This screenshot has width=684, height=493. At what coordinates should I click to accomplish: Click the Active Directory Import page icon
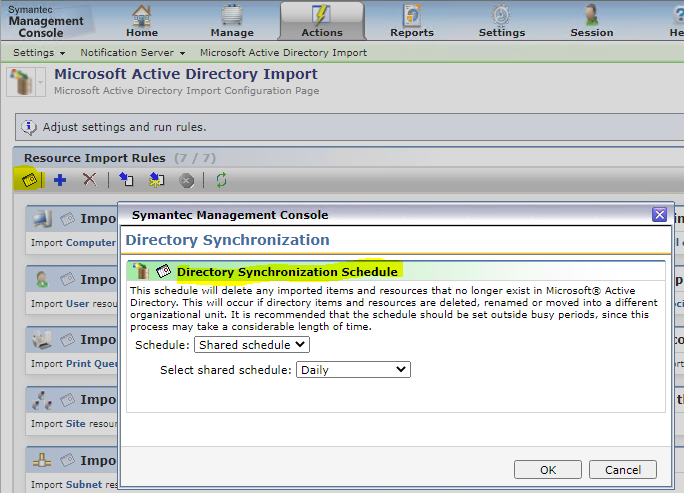point(21,82)
